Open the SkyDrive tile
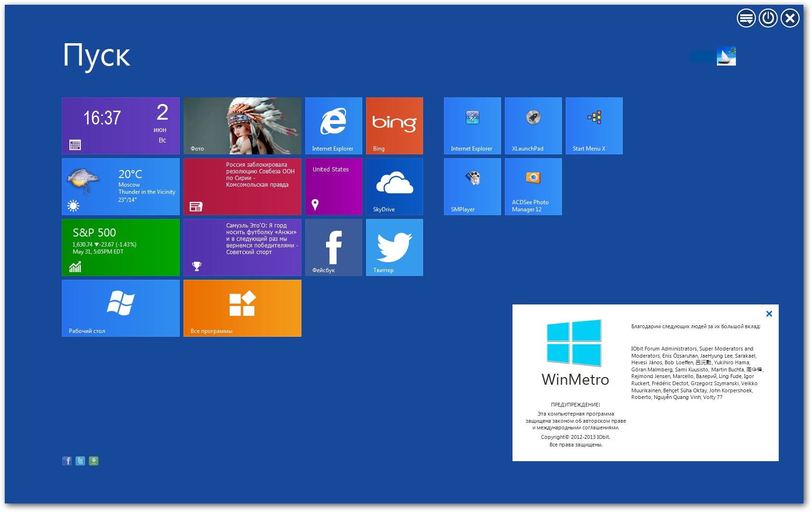 pyautogui.click(x=395, y=187)
